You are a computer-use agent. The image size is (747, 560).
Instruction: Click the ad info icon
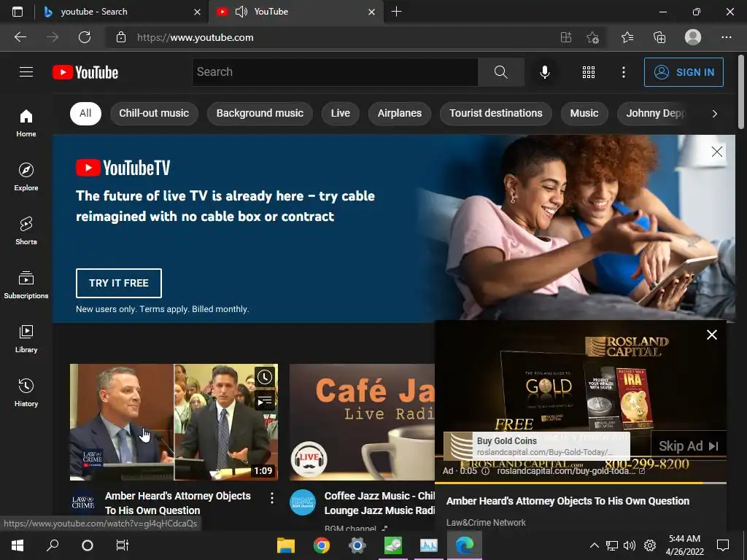[485, 471]
